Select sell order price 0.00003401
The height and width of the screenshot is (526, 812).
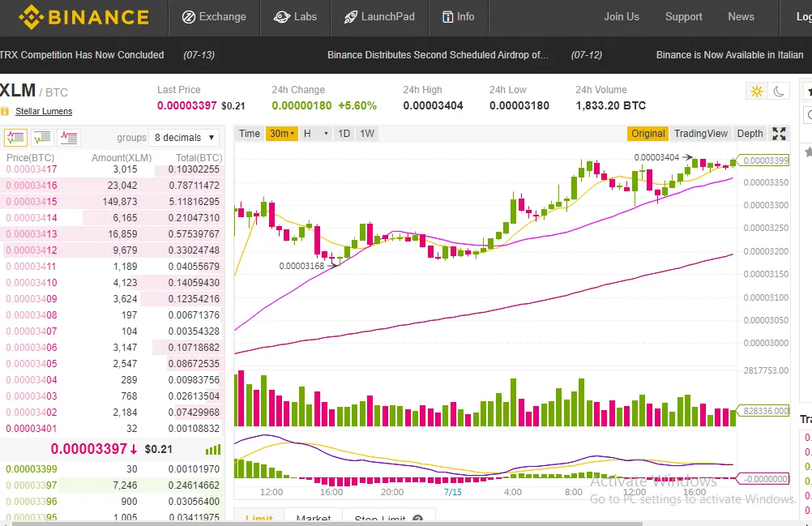click(x=31, y=429)
